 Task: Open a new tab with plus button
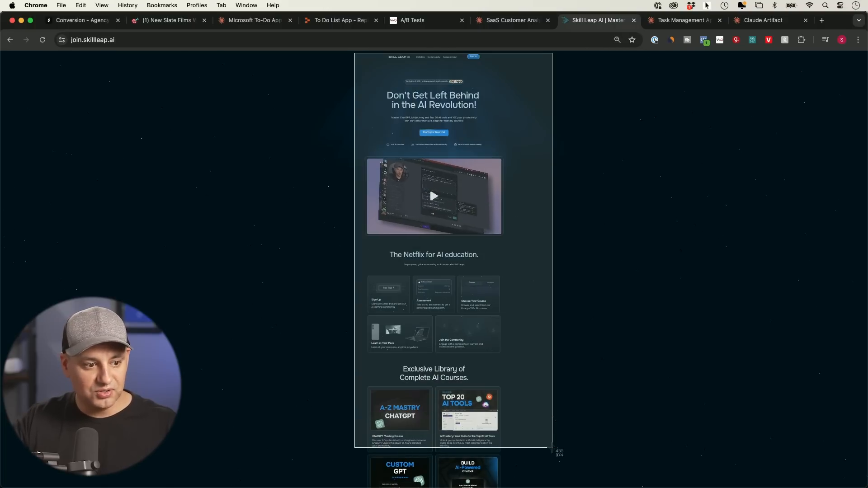coord(822,20)
